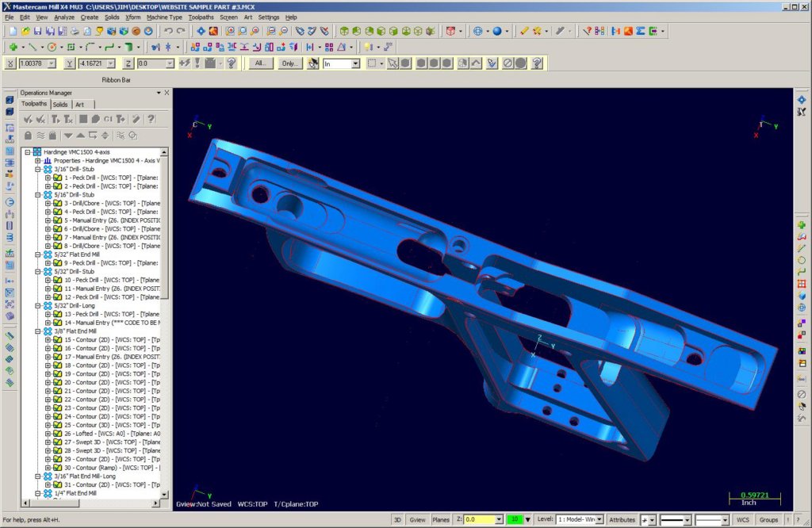Create a new file using toolbar icon
Image resolution: width=812 pixels, height=528 pixels.
(x=13, y=31)
